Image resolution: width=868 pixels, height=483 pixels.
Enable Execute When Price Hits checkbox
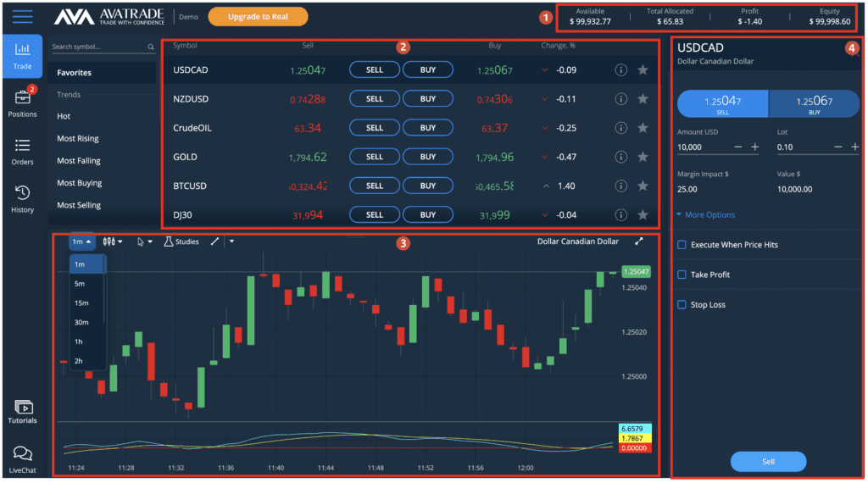tap(682, 245)
